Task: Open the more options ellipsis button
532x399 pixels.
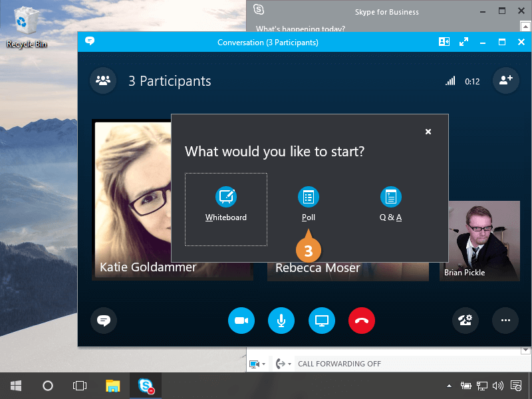Action: [x=505, y=321]
